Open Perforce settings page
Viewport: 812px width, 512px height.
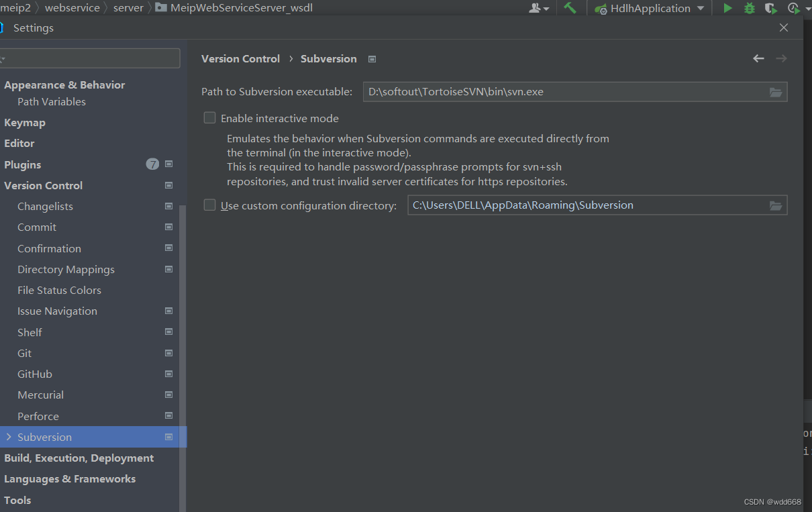[38, 416]
